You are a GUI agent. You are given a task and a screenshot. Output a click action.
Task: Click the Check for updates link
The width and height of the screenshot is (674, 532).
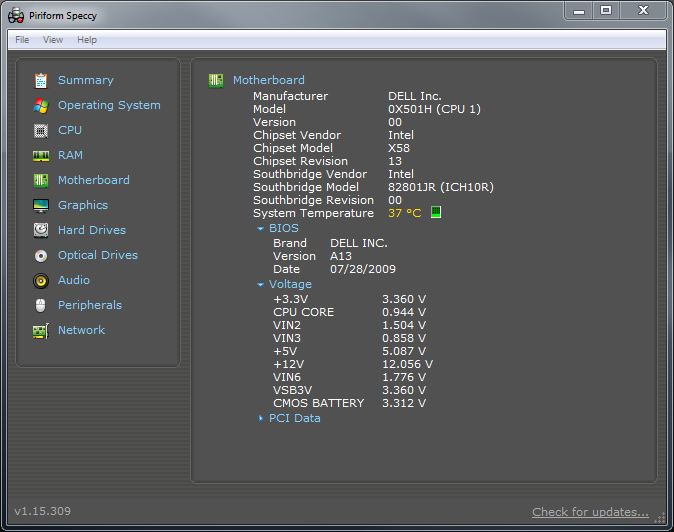(x=589, y=512)
